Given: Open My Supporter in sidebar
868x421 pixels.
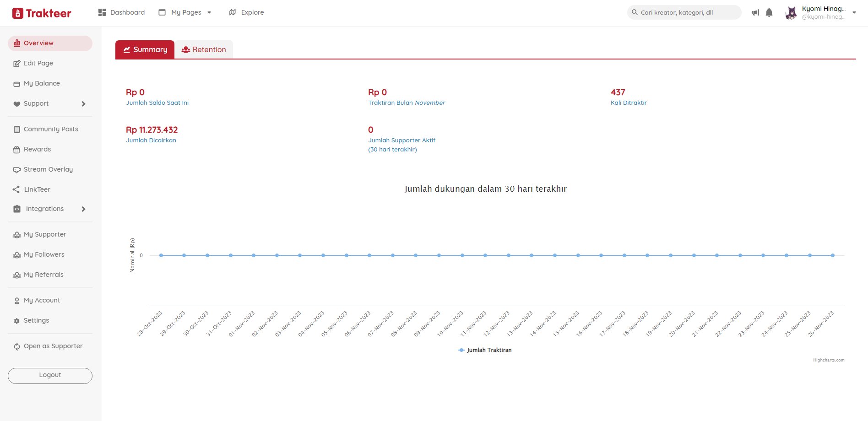Looking at the screenshot, I should click(x=45, y=234).
